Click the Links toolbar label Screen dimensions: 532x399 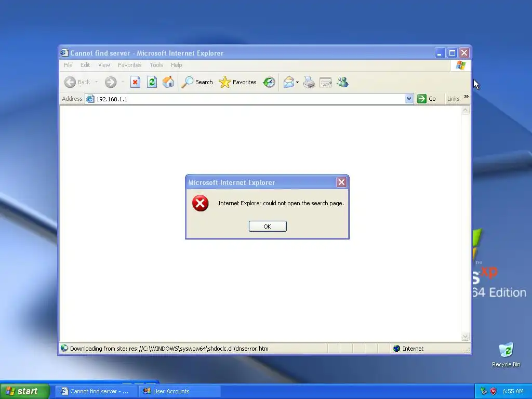pyautogui.click(x=453, y=99)
